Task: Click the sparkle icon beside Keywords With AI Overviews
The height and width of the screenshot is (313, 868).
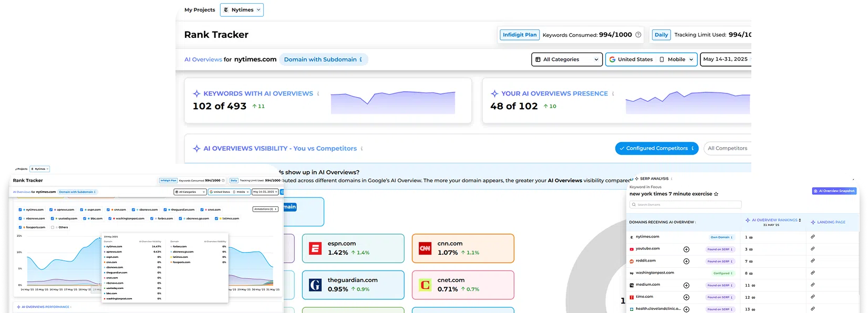Action: tap(197, 93)
